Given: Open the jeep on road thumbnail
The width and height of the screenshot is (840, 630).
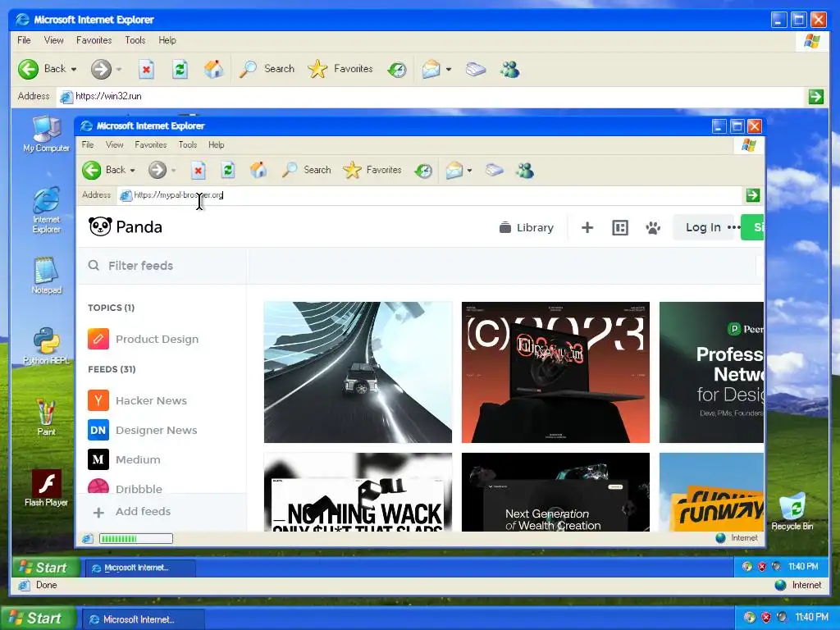Looking at the screenshot, I should tap(358, 372).
